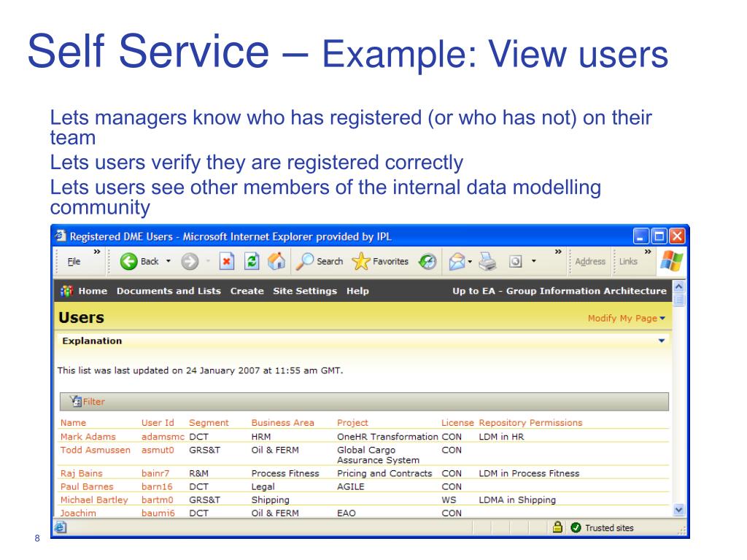Select the LDM in Process Fitness cell

point(529,473)
